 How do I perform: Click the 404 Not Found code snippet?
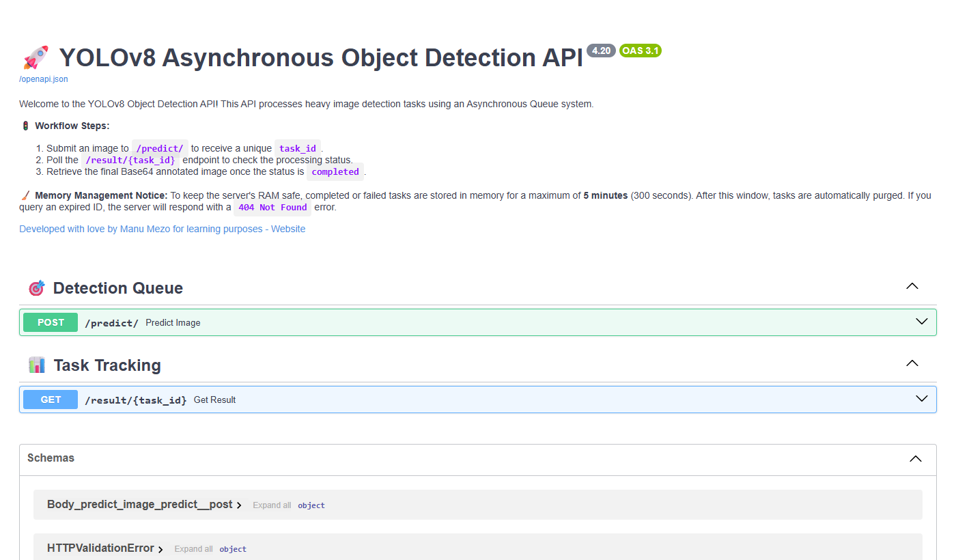(x=272, y=208)
